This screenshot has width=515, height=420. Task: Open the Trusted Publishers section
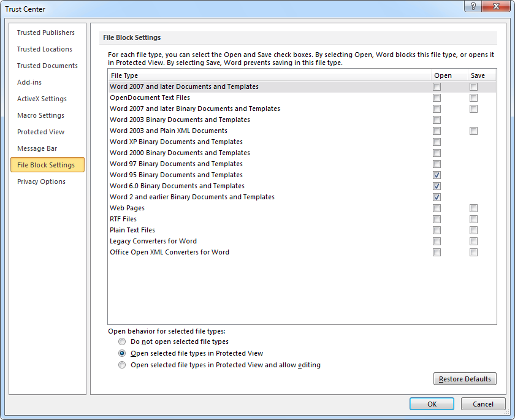coord(45,32)
